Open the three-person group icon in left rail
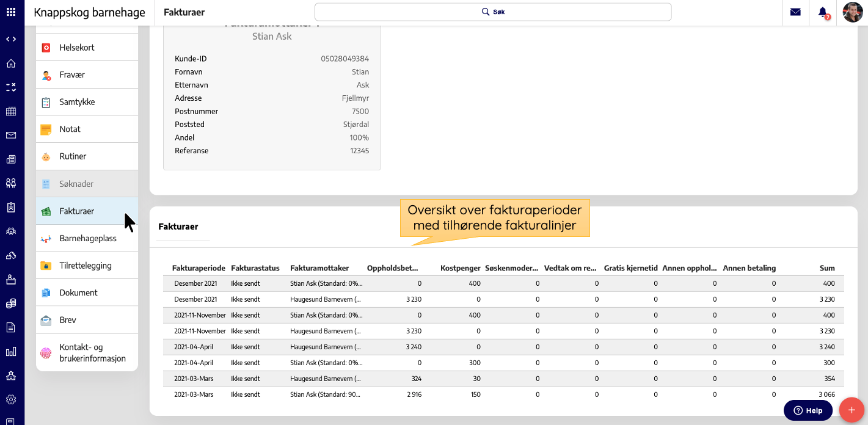The width and height of the screenshot is (868, 425). pos(11,231)
